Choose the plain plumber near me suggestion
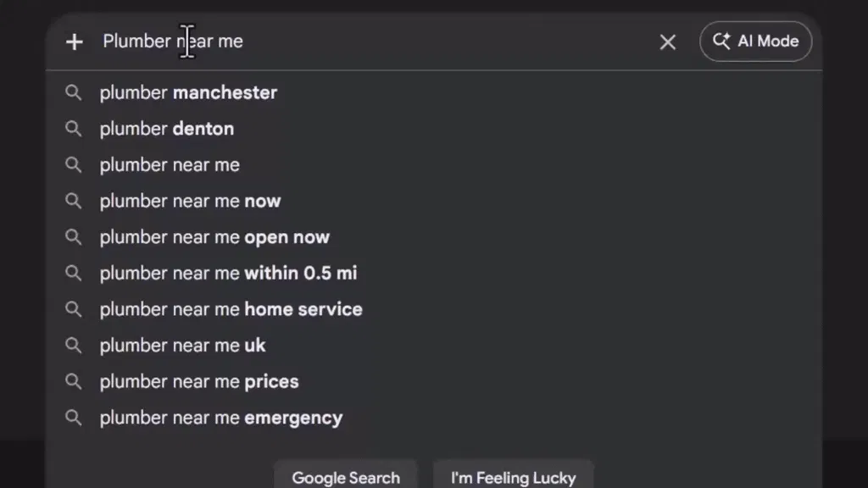This screenshot has width=868, height=488. pos(434,165)
